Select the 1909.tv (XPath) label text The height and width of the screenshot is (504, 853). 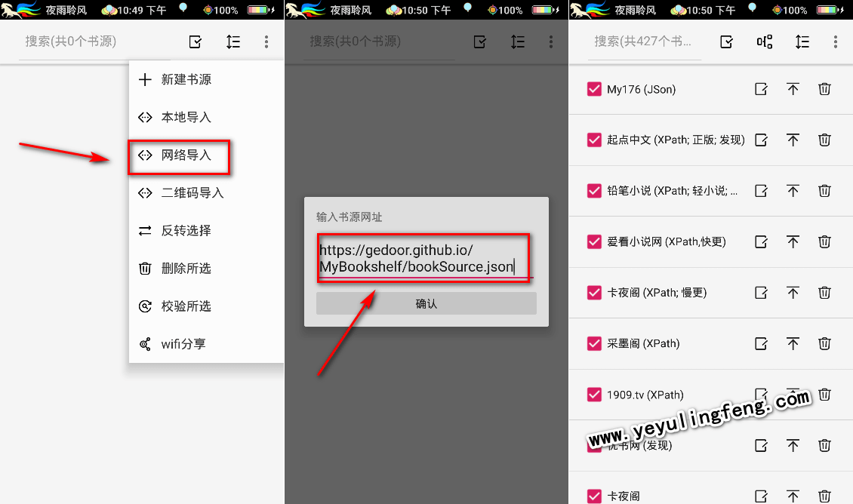click(645, 395)
